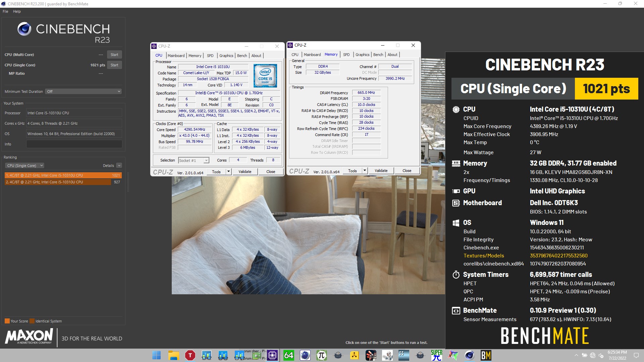Open About tab in right CPU-Z window

click(392, 55)
